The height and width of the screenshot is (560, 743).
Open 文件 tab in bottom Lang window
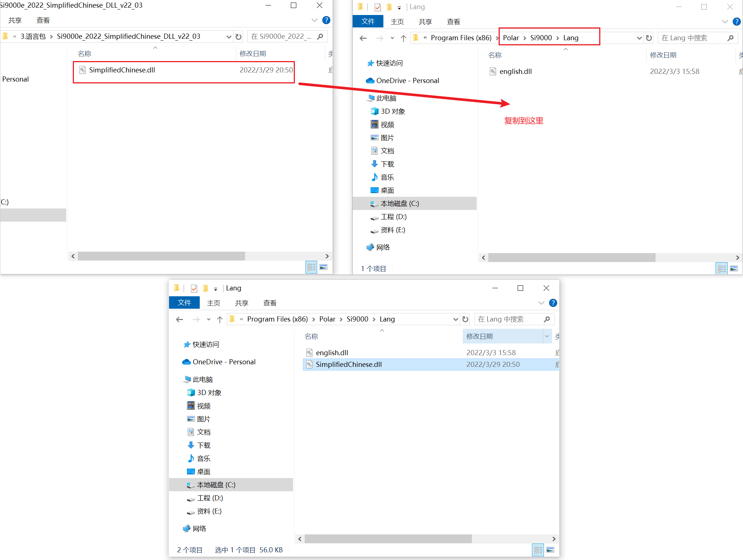[x=184, y=303]
